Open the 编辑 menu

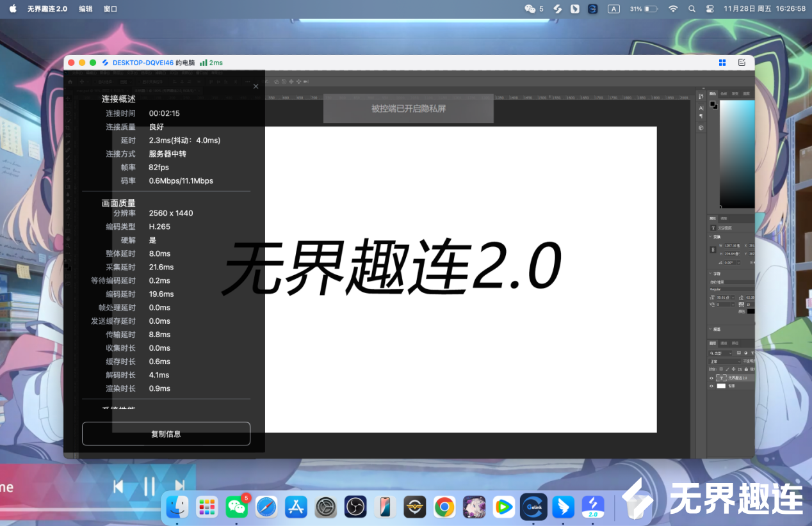pos(85,9)
